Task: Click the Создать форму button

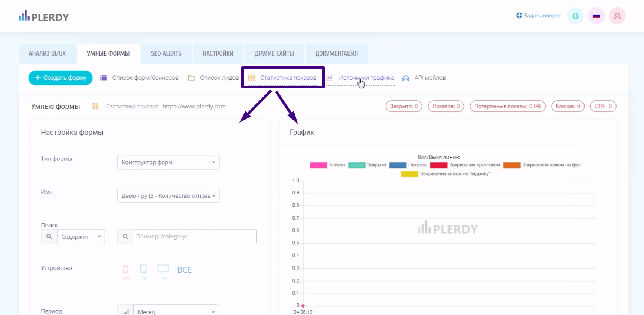Action: [61, 78]
